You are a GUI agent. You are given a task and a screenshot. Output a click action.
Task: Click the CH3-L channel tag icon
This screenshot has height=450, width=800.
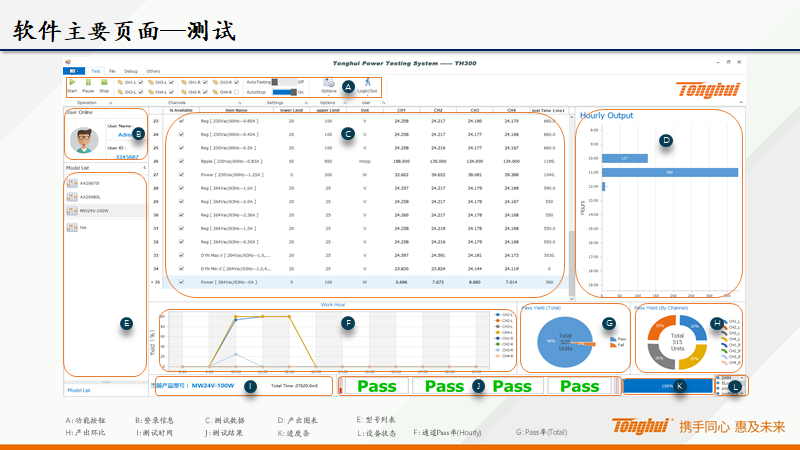[151, 82]
